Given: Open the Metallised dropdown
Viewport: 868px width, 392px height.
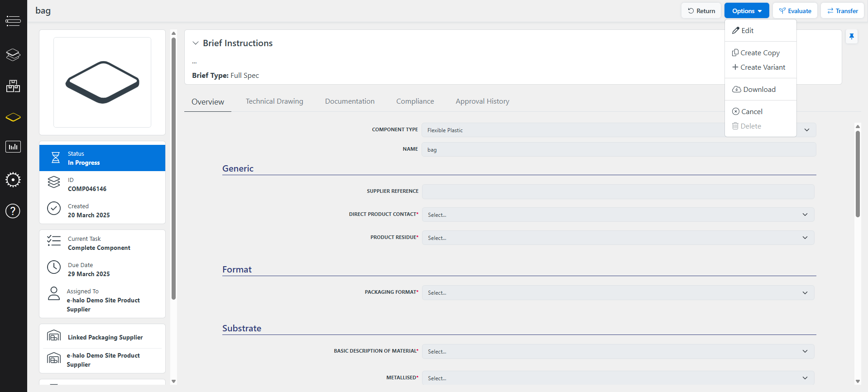Looking at the screenshot, I should [618, 378].
